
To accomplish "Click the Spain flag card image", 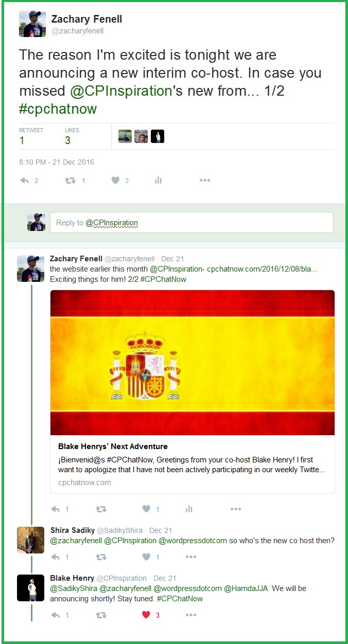I will [193, 363].
